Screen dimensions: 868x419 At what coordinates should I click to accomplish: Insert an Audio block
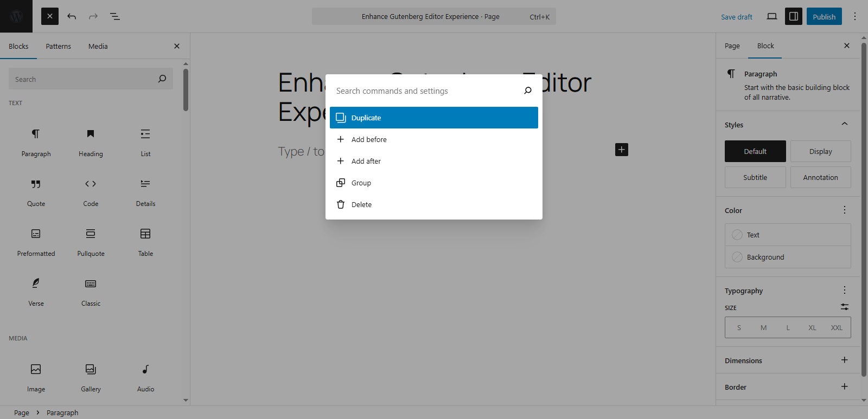tap(145, 378)
